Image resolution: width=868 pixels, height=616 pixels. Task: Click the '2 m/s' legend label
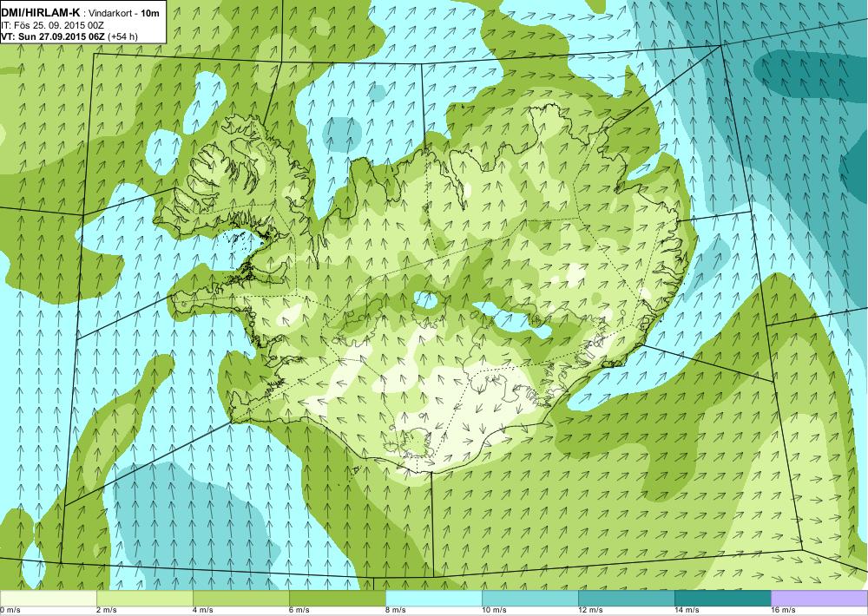click(x=106, y=611)
